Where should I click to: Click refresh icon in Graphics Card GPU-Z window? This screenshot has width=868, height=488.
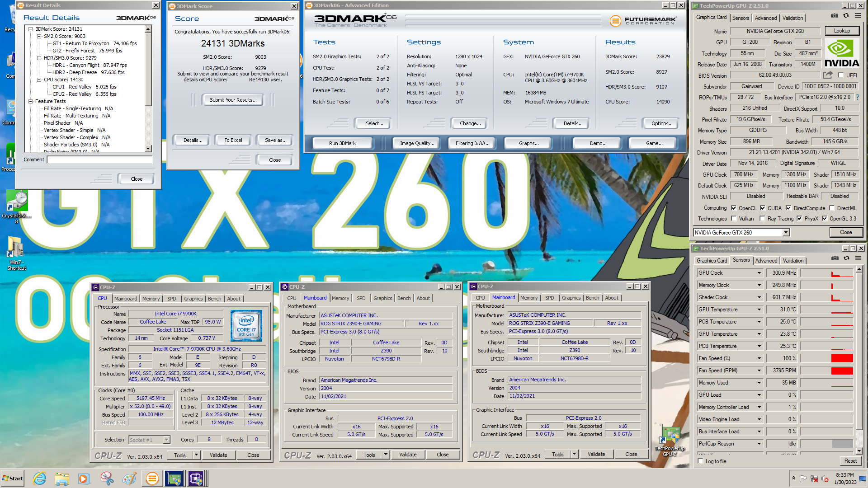click(x=846, y=16)
